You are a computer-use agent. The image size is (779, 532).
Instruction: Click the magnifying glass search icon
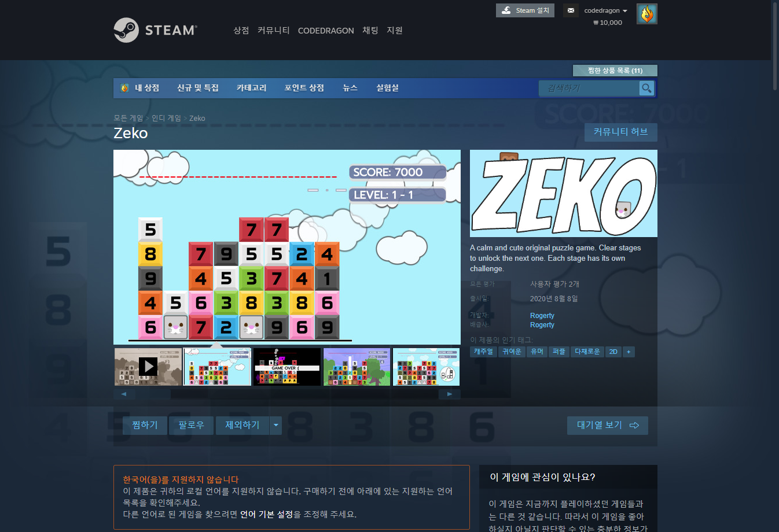tap(646, 88)
